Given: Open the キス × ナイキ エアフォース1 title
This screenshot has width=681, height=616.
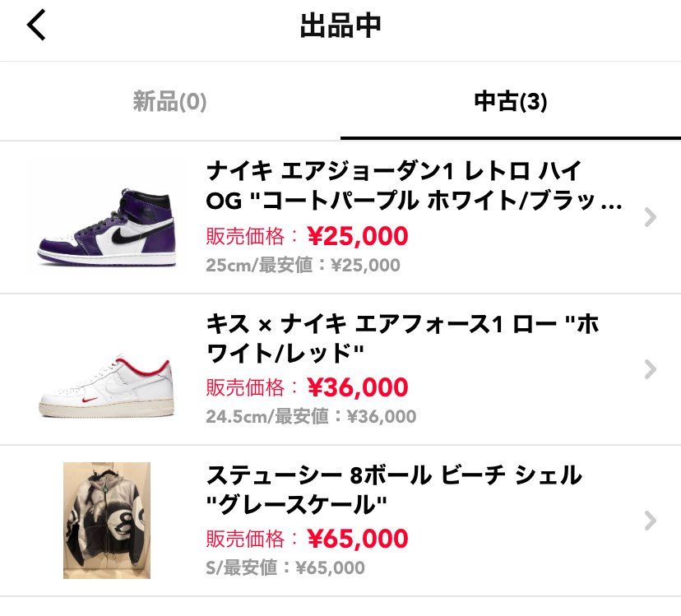Looking at the screenshot, I should (x=403, y=337).
